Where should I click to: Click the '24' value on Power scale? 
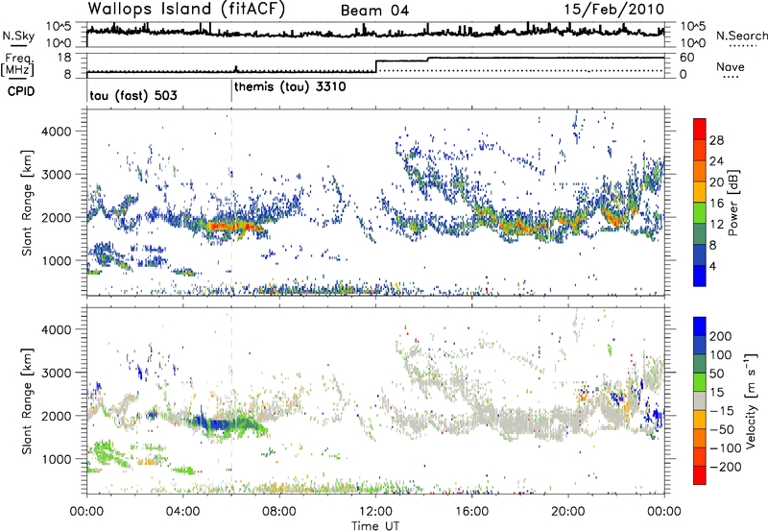[x=716, y=161]
